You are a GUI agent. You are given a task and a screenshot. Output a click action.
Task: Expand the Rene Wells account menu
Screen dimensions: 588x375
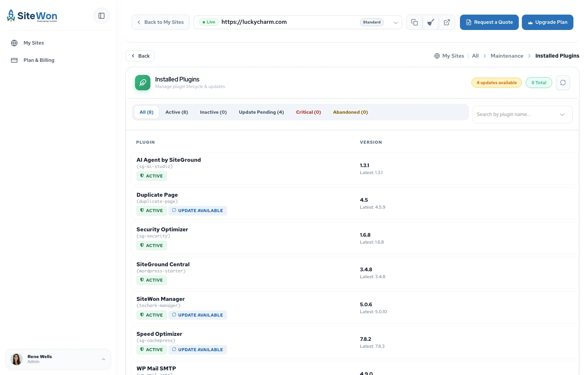(103, 359)
